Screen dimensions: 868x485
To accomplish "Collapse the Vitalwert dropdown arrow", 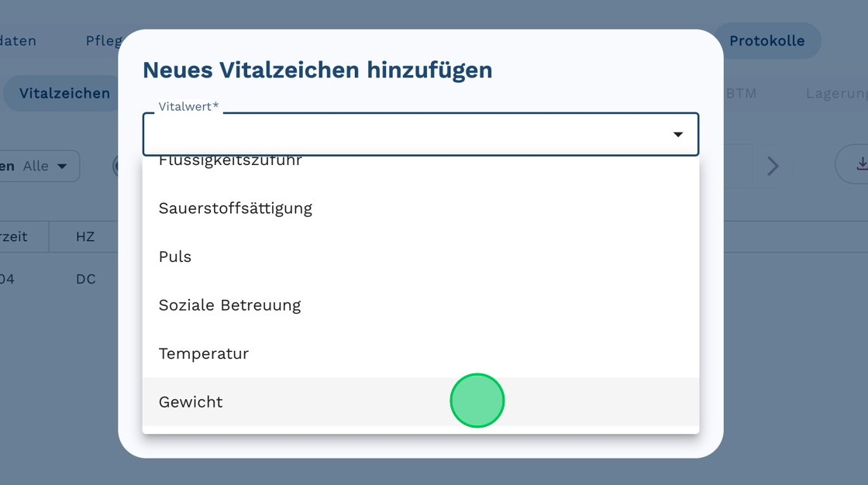I will click(x=677, y=135).
